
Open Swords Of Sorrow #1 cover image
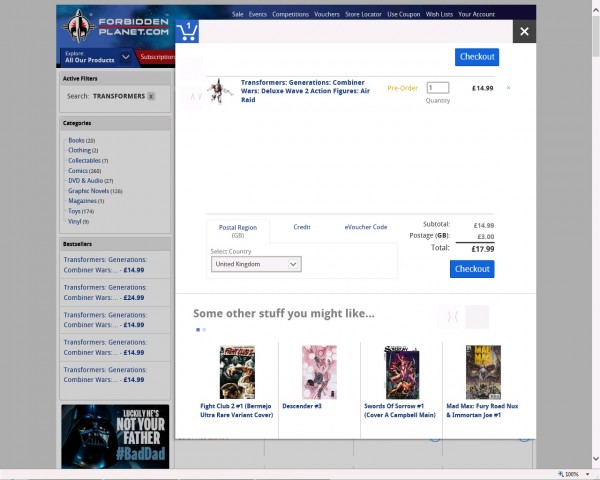click(x=402, y=372)
